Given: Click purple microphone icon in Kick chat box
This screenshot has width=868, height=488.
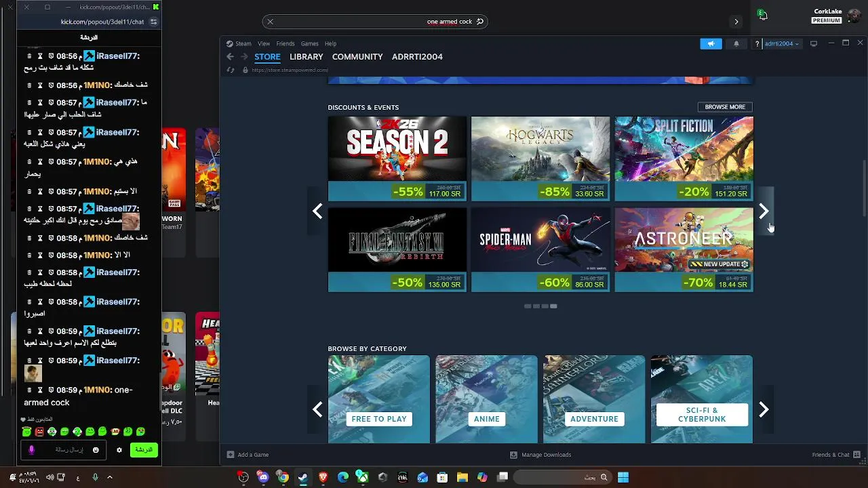Looking at the screenshot, I should pos(31,450).
